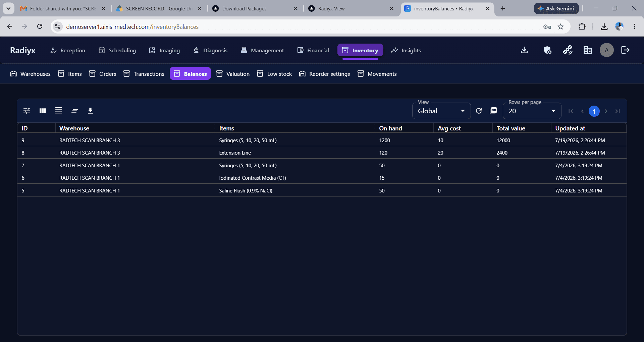Switch to the Warehouses tab
Image resolution: width=644 pixels, height=342 pixels.
(x=31, y=74)
